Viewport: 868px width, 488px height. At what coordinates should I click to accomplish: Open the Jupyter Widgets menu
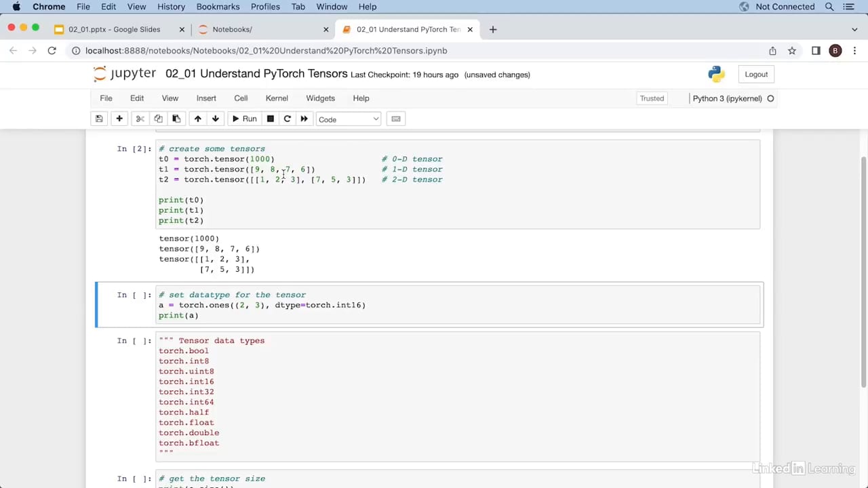[x=320, y=98]
